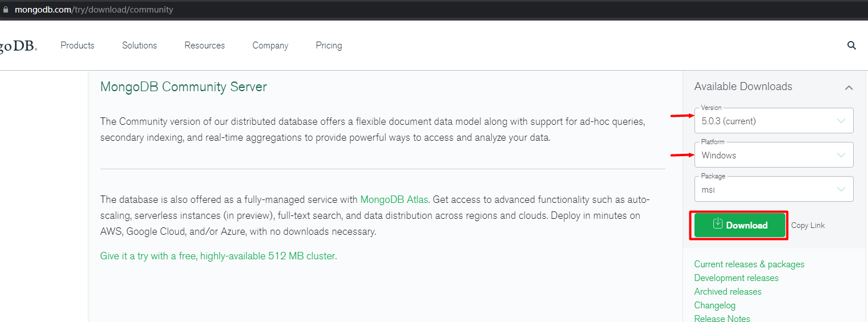Open the Solutions menu
The width and height of the screenshot is (868, 322).
click(x=139, y=46)
